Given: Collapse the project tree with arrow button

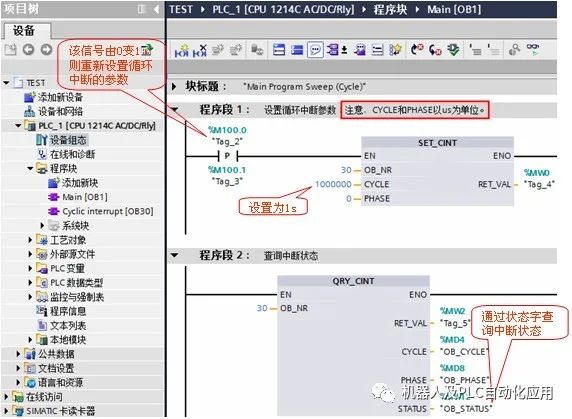Looking at the screenshot, I should (x=156, y=9).
